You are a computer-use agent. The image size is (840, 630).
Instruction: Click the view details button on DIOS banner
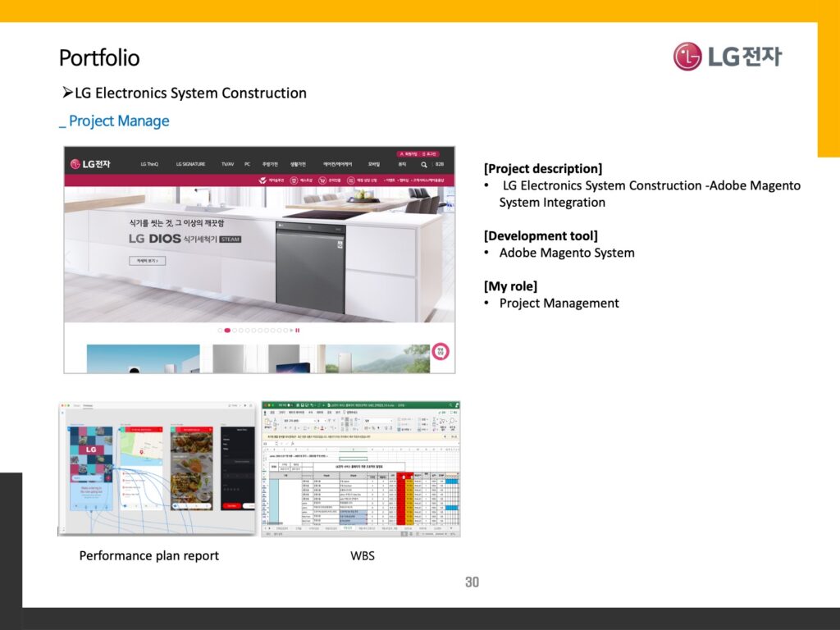coord(147,261)
